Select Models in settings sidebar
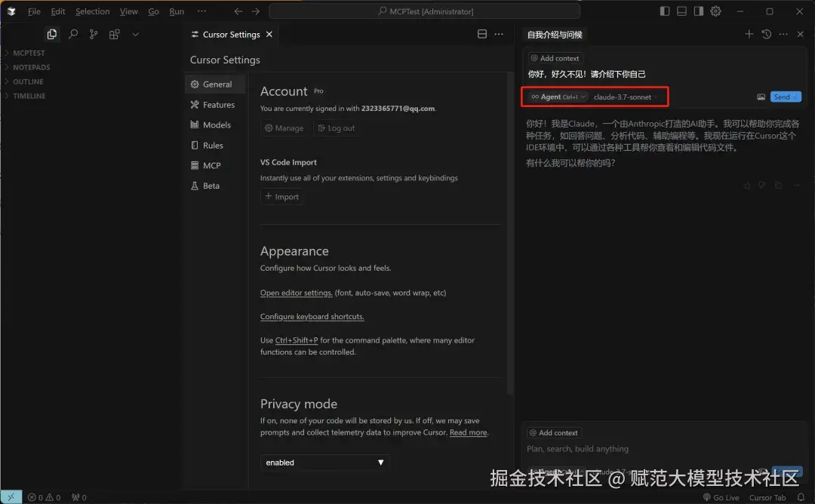Image resolution: width=815 pixels, height=504 pixels. tap(214, 124)
